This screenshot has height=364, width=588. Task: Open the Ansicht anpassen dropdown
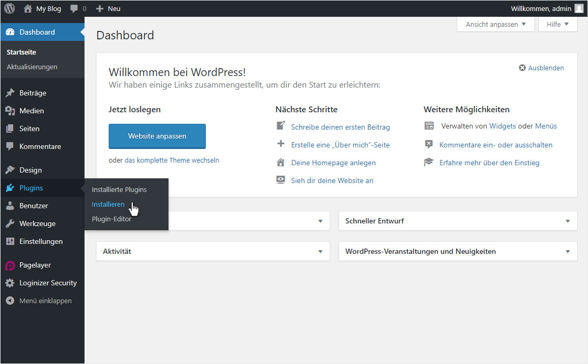pyautogui.click(x=496, y=24)
